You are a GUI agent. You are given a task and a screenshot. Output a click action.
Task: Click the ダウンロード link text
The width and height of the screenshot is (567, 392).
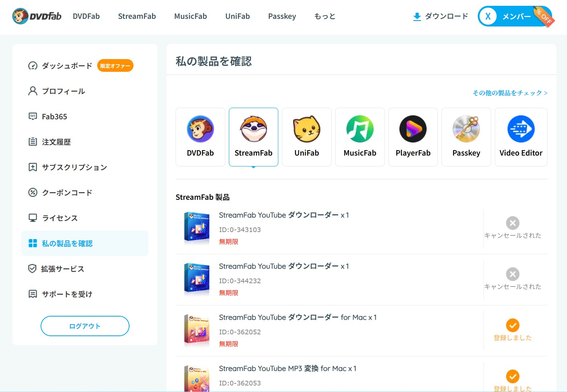tap(447, 16)
